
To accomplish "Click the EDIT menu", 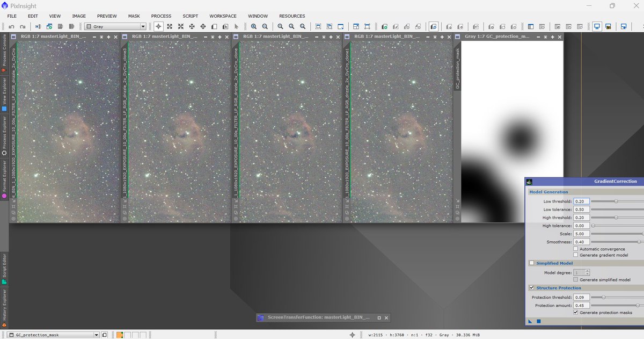I will [x=33, y=16].
